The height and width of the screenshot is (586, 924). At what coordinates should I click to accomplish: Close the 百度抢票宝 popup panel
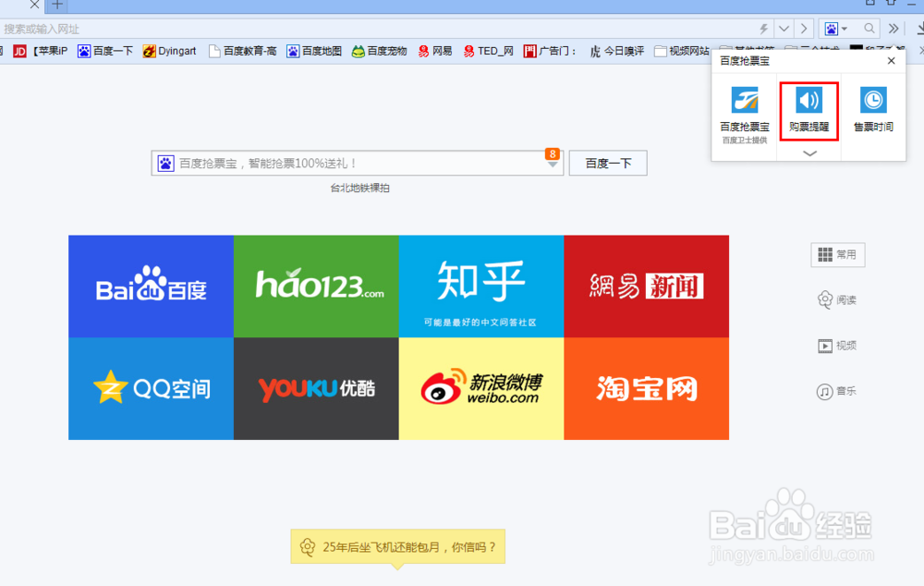pyautogui.click(x=891, y=61)
